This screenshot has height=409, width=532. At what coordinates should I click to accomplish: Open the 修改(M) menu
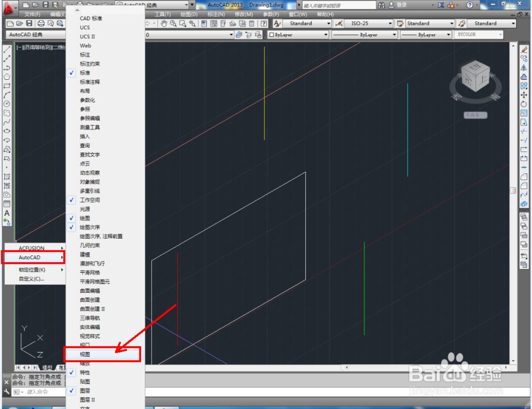(x=244, y=14)
